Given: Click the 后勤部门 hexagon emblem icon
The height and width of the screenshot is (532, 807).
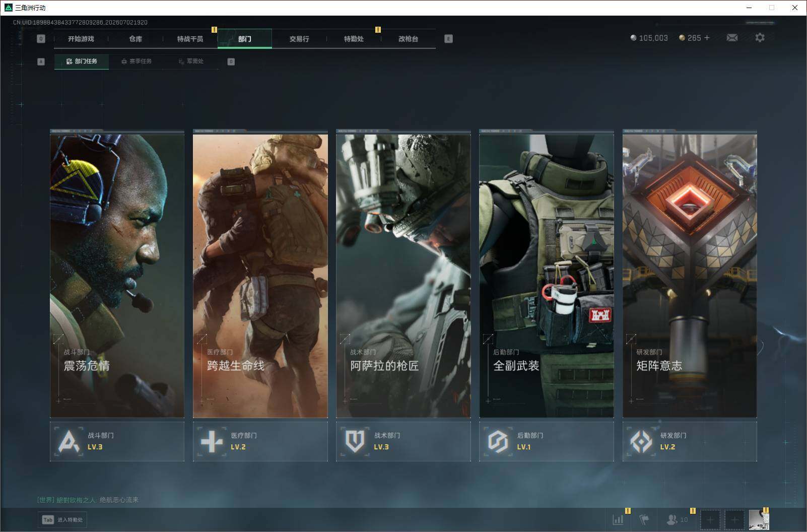Looking at the screenshot, I should click(498, 441).
